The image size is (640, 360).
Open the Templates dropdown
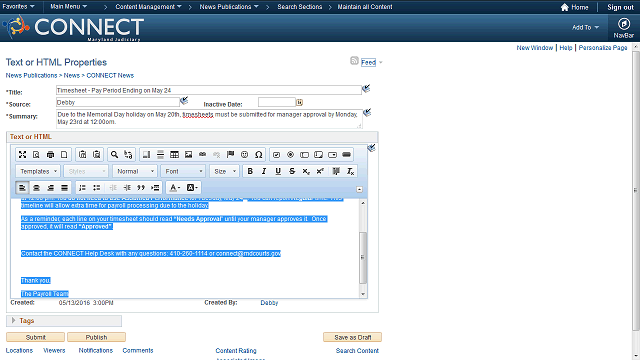tap(38, 171)
